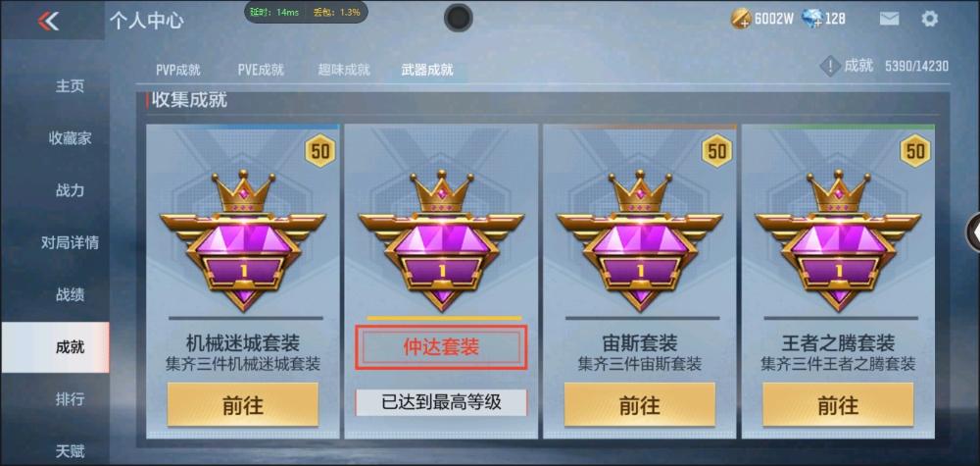
Task: Click the 50 points badge on 王者之腾套装
Action: pos(915,151)
